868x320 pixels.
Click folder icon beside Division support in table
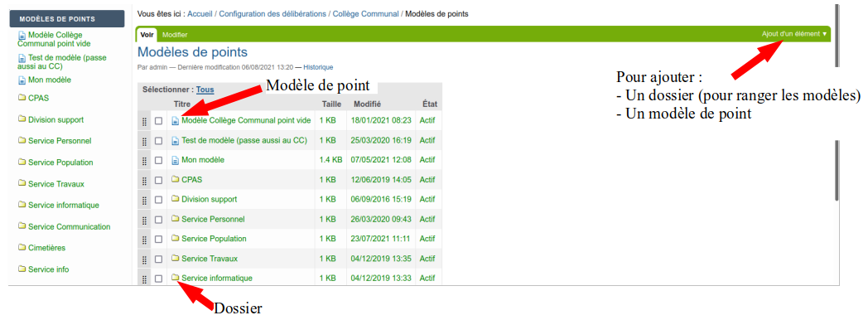(x=176, y=199)
